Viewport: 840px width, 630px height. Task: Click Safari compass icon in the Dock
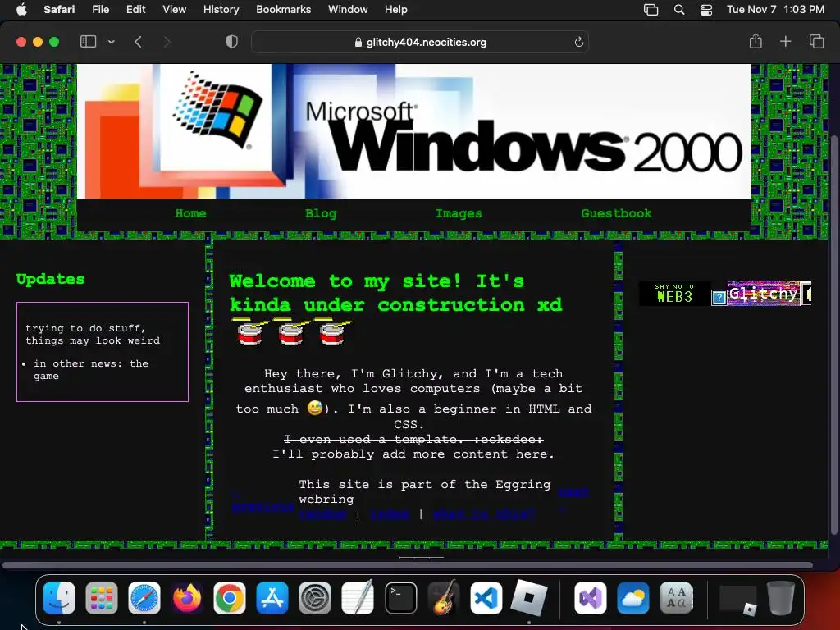coord(144,598)
